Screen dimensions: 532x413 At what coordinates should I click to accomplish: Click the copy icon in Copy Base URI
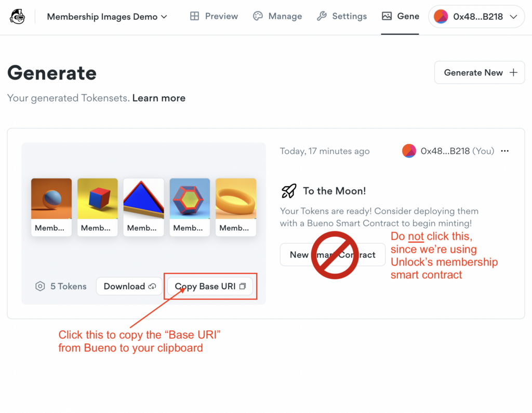pos(243,286)
